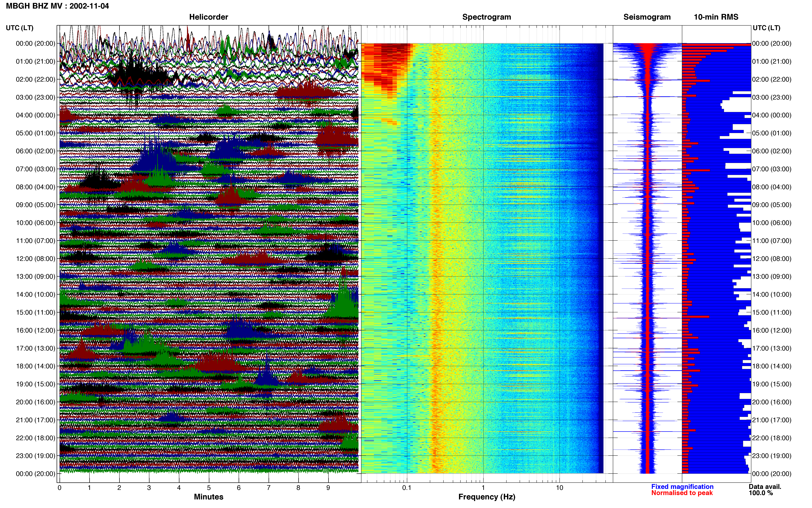Click the plot title 'MBGH BHZ MV : 2002-11-04'
The width and height of the screenshot is (812, 508).
click(x=57, y=6)
